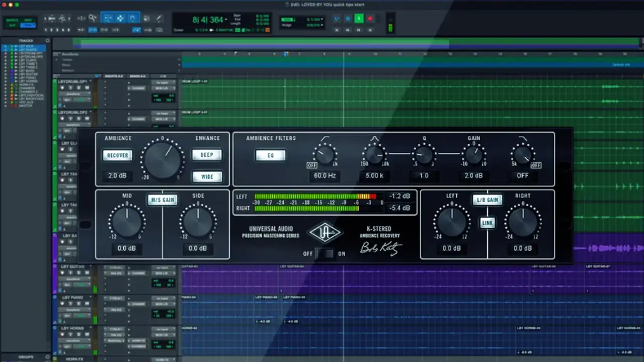Click the 5.00 k frequency value field
Viewport: 644px width, 362px height.
click(374, 176)
